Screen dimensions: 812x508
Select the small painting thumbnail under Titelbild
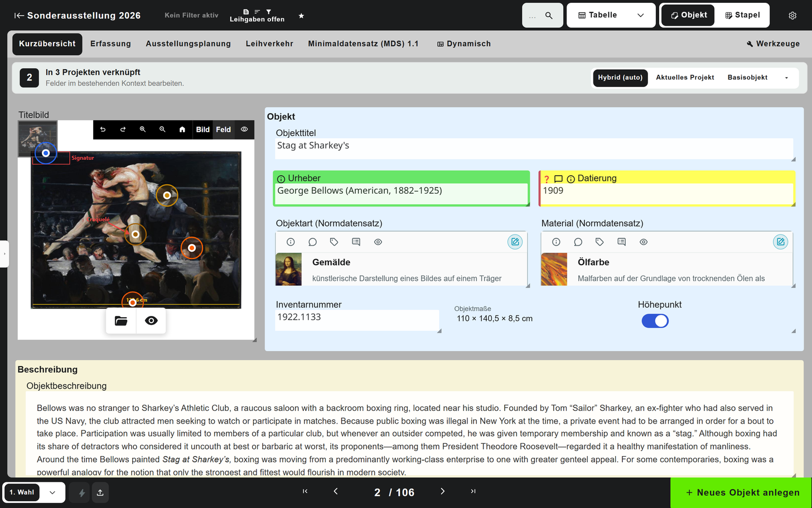tap(38, 138)
